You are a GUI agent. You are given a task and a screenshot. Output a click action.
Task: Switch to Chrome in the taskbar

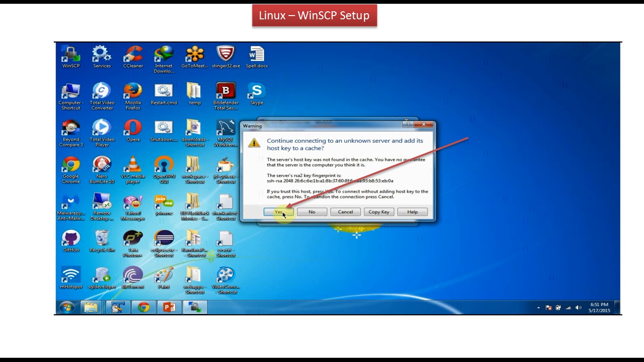143,308
